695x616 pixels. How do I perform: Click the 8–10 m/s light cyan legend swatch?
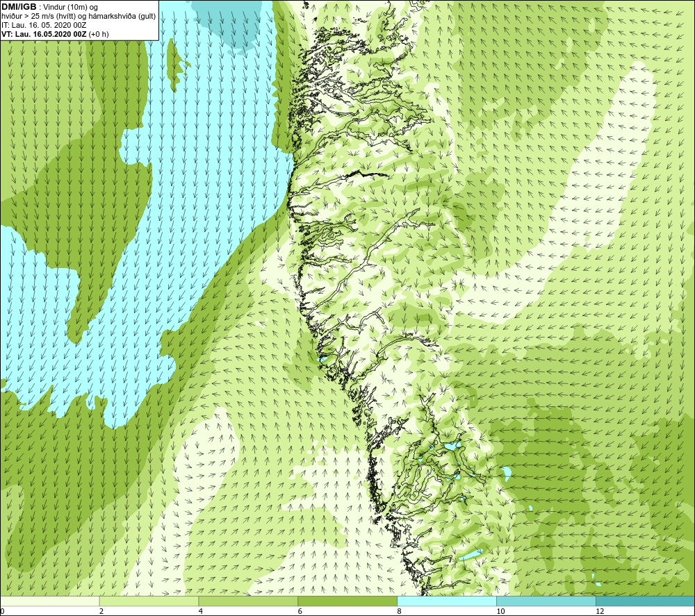point(447,601)
